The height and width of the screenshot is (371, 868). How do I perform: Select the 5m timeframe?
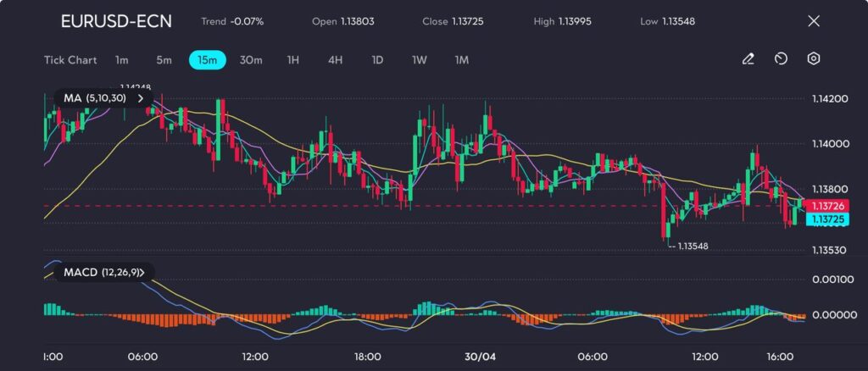[x=164, y=60]
